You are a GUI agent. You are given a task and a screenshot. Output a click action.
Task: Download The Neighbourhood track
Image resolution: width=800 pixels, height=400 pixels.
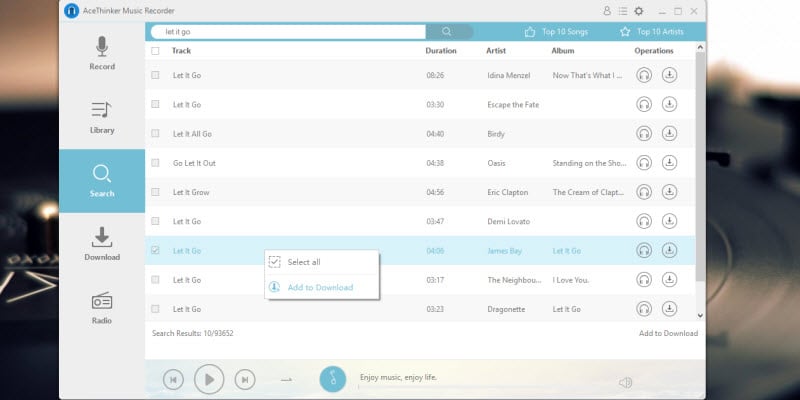tap(669, 280)
